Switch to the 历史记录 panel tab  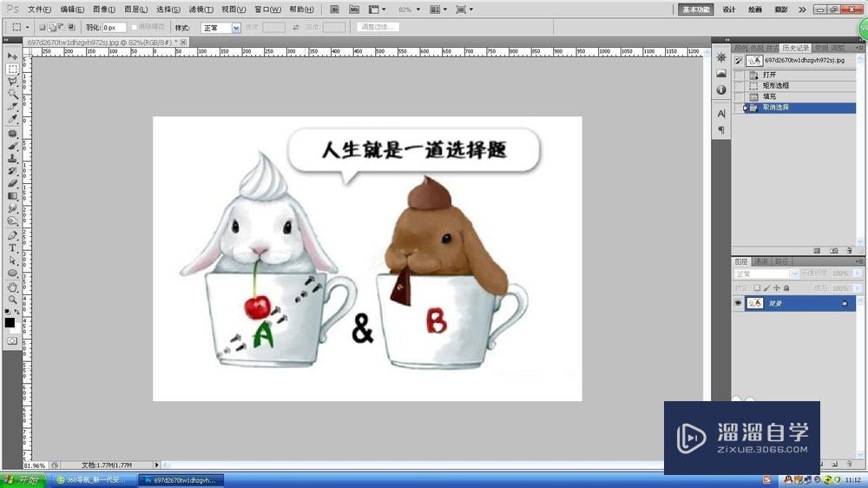coord(795,48)
